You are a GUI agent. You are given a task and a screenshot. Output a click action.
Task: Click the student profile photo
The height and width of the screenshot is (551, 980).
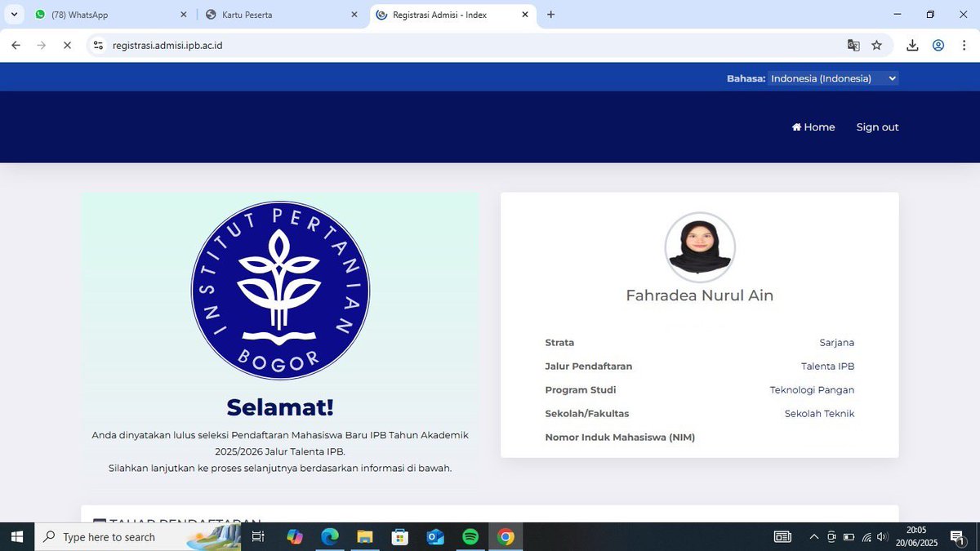700,247
